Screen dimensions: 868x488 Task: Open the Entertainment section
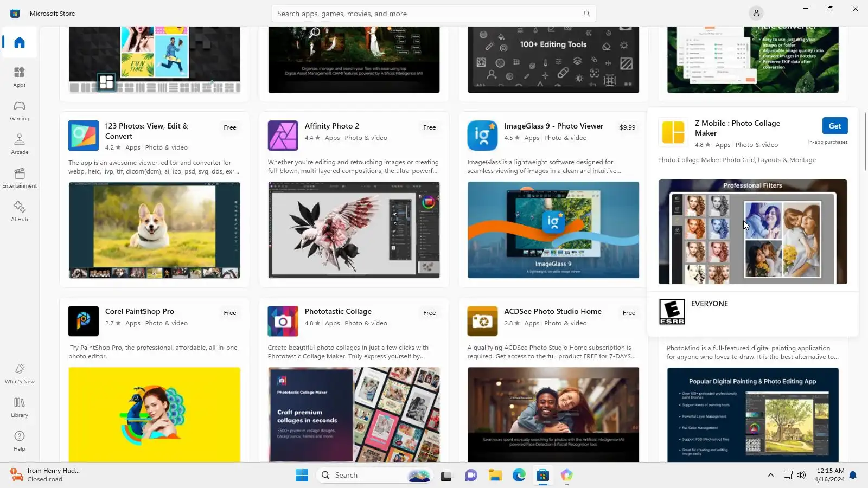coord(20,178)
